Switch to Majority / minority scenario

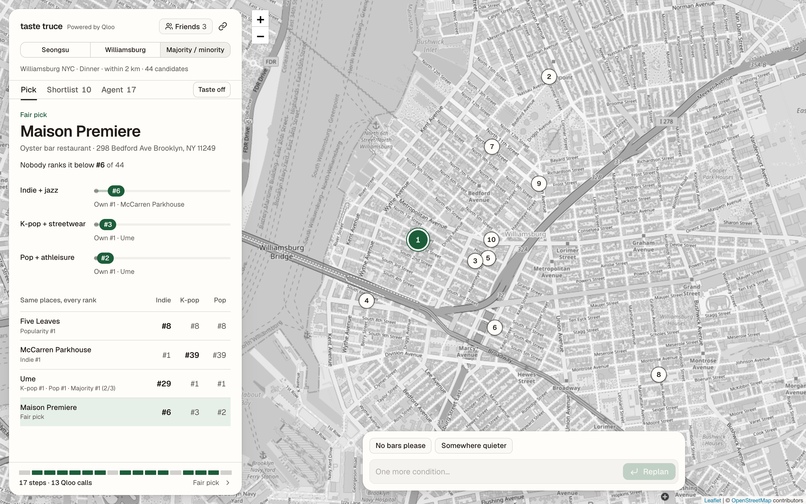[x=195, y=50]
